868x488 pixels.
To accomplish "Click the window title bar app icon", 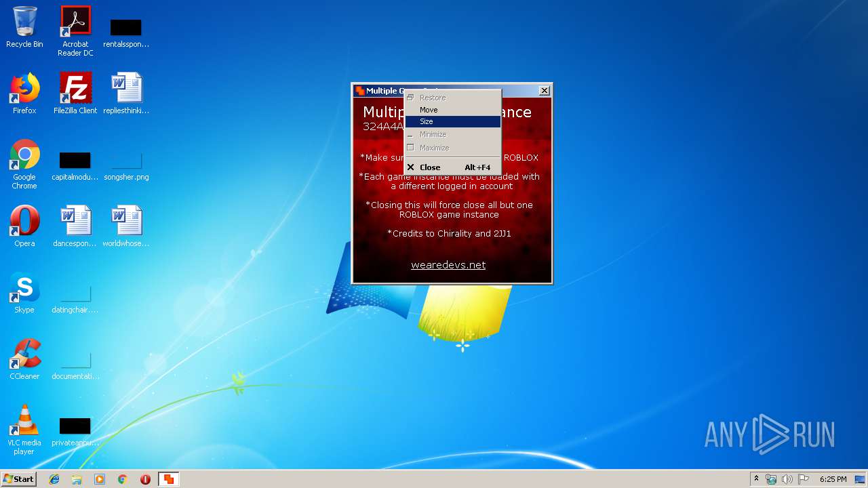I will (360, 91).
